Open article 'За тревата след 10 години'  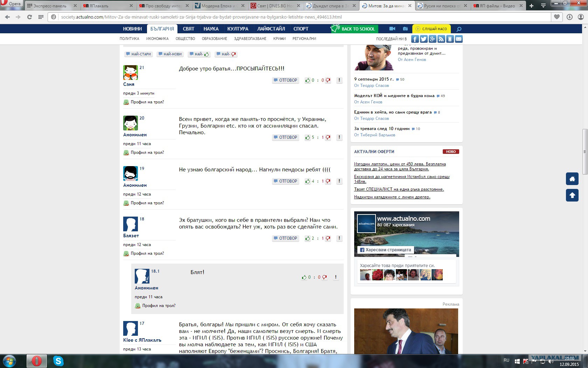click(x=382, y=129)
